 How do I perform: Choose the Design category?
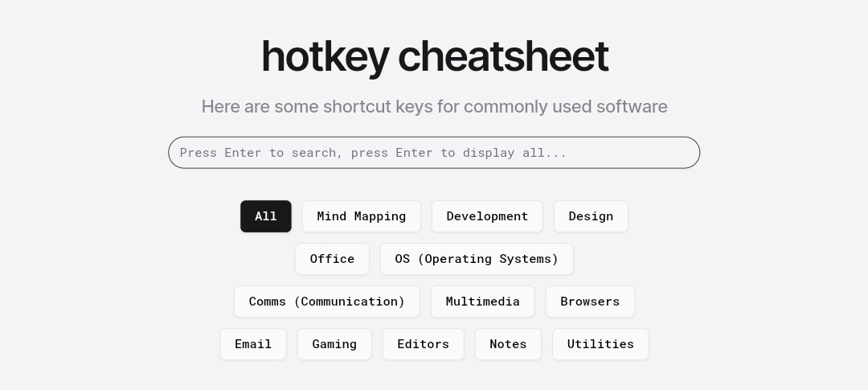pyautogui.click(x=591, y=216)
